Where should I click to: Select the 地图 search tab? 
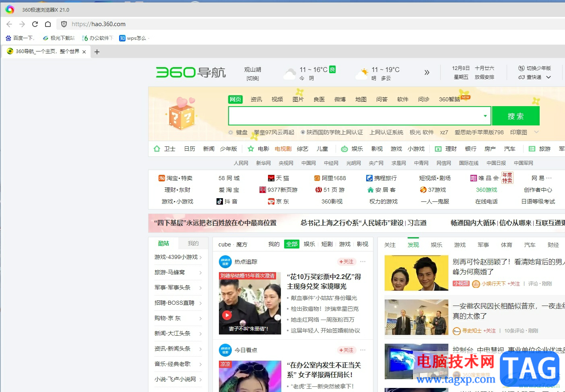coord(361,99)
